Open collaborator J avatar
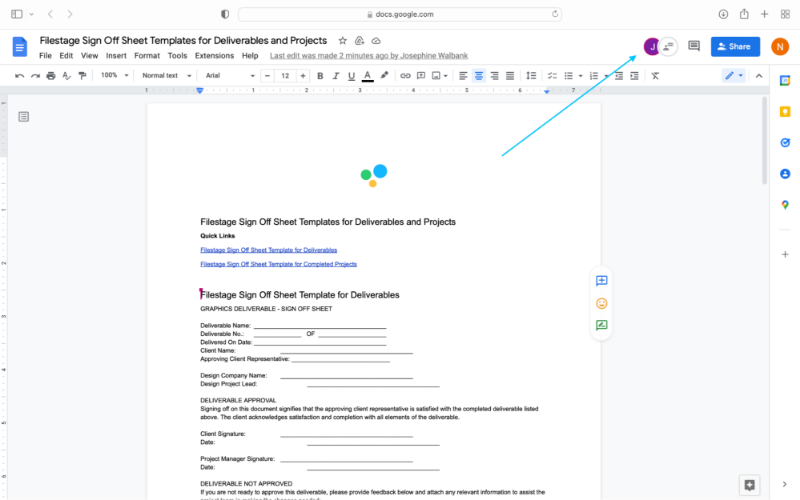Viewport: 800px width, 500px height. pyautogui.click(x=652, y=46)
